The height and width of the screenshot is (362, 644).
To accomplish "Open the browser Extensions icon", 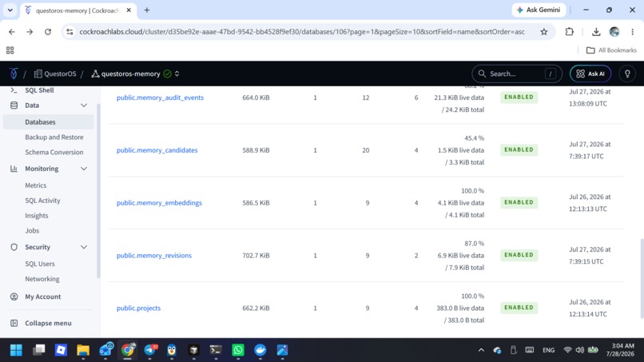I will tap(569, 32).
